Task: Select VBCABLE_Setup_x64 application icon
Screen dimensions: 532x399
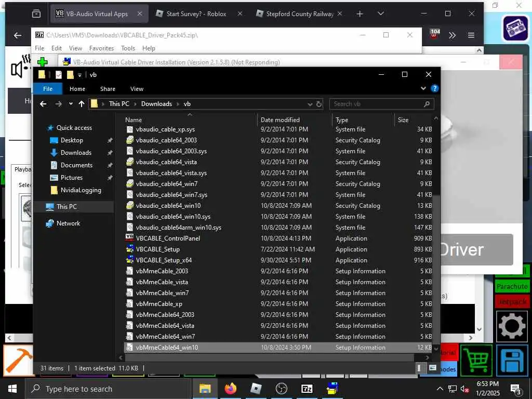Action: 129,260
